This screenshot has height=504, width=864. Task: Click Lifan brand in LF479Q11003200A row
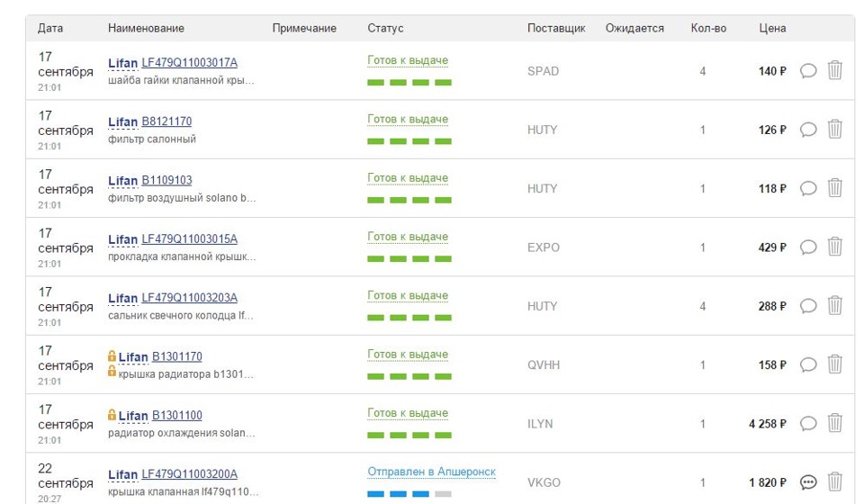tap(123, 475)
